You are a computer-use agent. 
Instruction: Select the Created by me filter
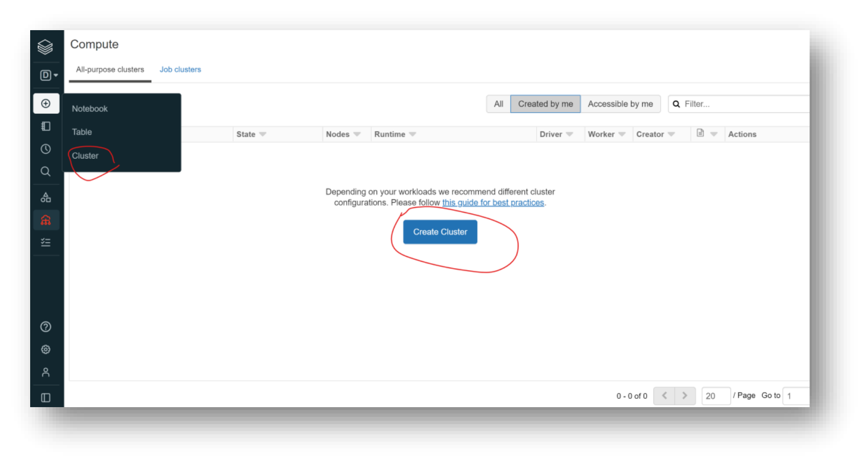pyautogui.click(x=545, y=104)
